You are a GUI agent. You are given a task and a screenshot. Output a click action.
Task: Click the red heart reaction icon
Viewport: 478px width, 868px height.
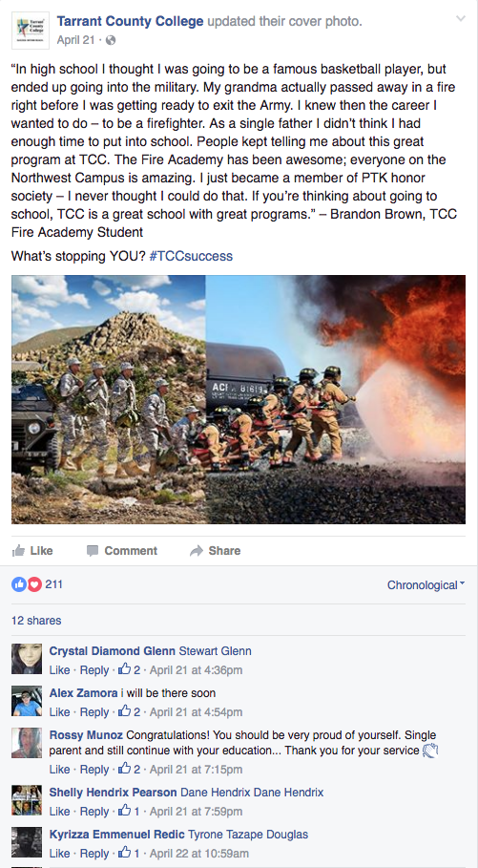point(34,584)
